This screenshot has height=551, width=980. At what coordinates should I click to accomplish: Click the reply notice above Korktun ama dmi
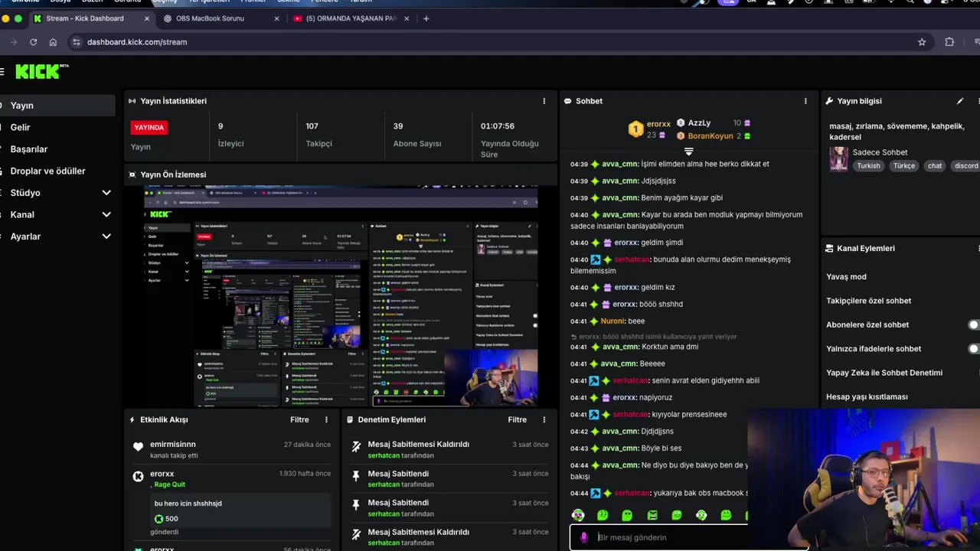tap(654, 337)
